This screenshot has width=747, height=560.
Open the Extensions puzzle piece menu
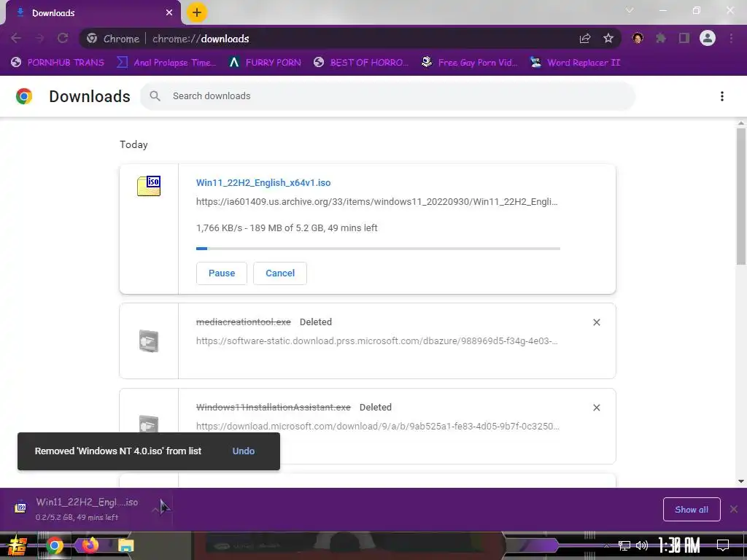pos(661,38)
